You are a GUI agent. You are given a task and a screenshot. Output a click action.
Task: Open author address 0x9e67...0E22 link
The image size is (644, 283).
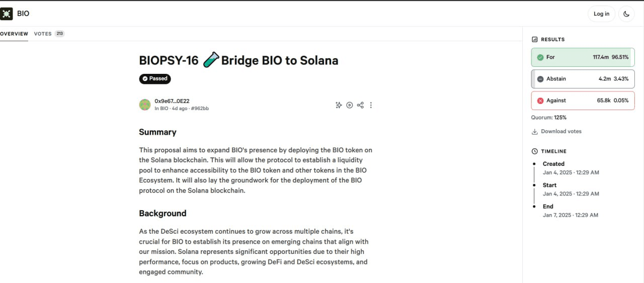[172, 101]
